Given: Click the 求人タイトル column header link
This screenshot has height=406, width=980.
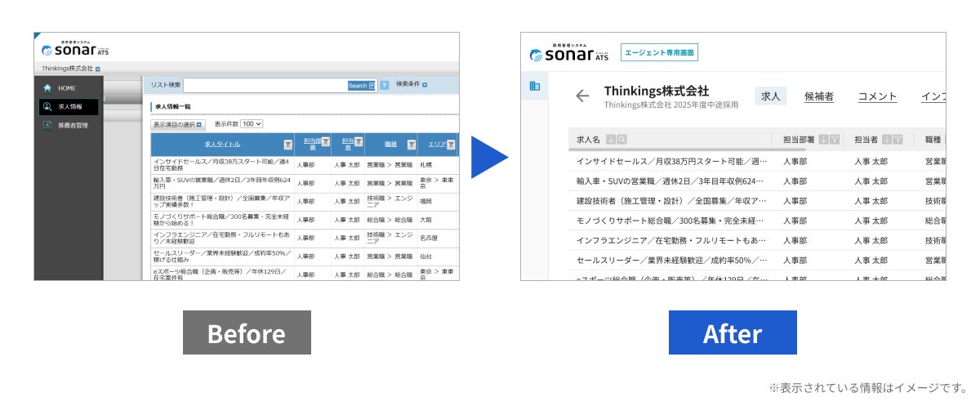Looking at the screenshot, I should 222,145.
